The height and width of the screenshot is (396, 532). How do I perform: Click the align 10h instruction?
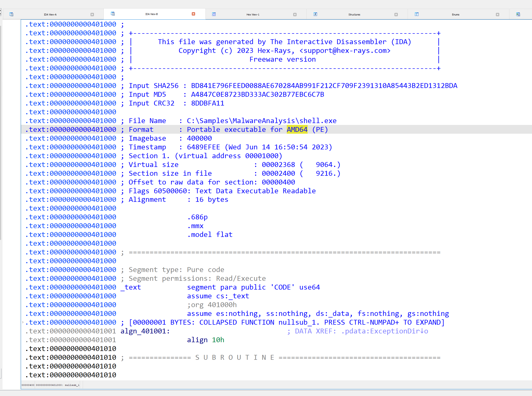point(205,340)
